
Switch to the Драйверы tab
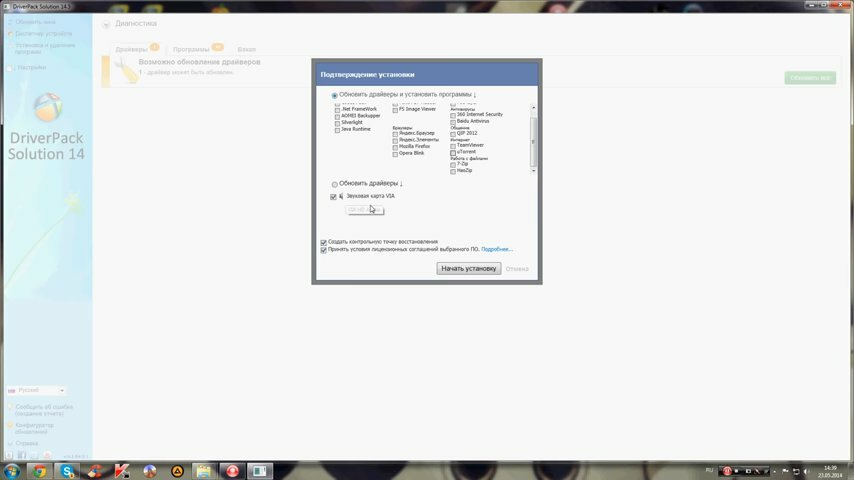131,49
